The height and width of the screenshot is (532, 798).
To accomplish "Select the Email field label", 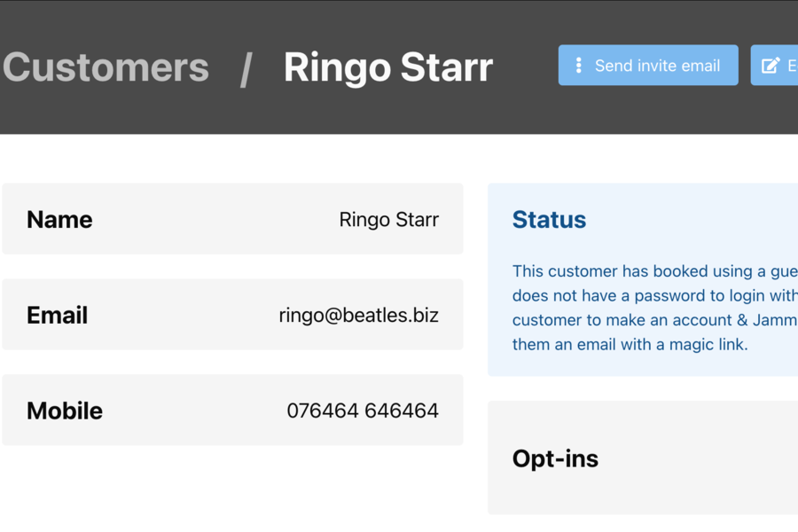I will click(x=57, y=315).
